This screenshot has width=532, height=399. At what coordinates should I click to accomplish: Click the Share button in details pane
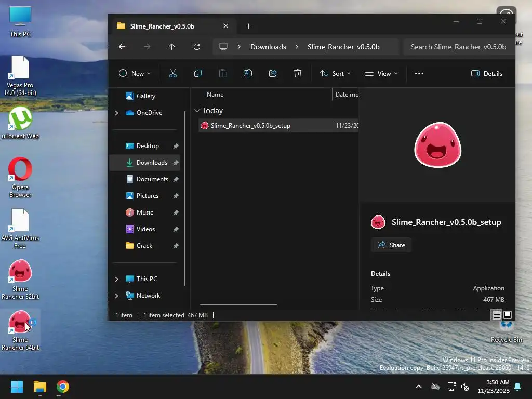pos(391,245)
